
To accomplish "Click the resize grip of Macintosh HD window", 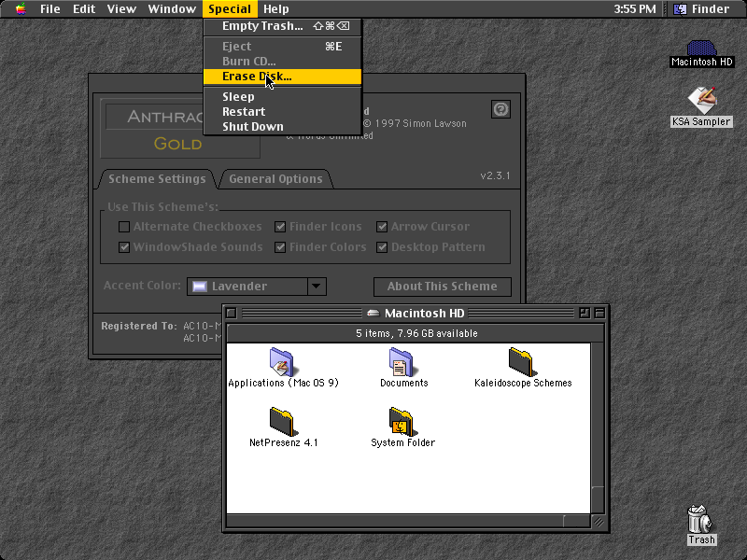I will tap(598, 522).
